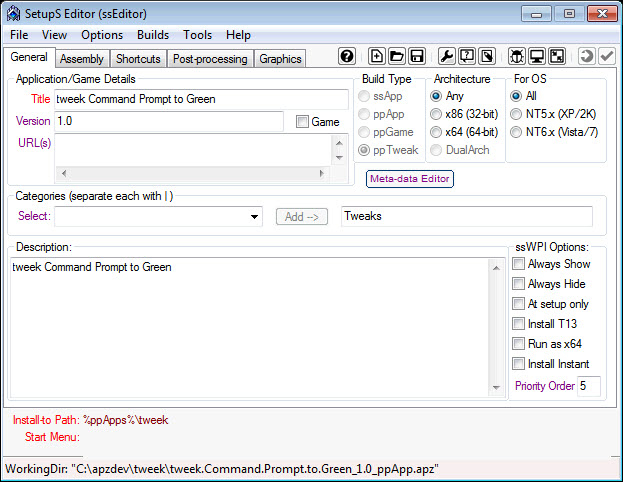The width and height of the screenshot is (623, 482).
Task: Switch to the Graphics tab
Action: [281, 59]
